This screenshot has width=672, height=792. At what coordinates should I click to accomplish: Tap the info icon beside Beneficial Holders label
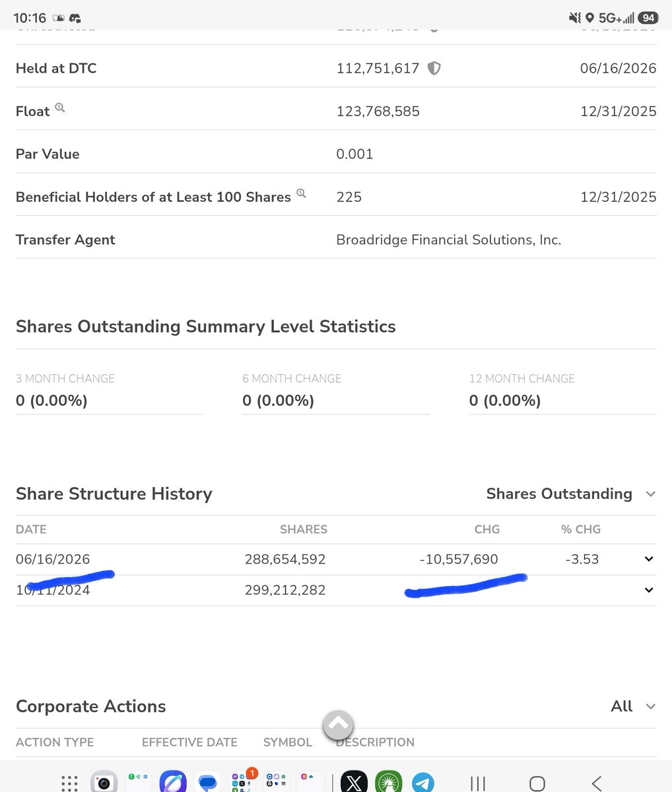click(301, 193)
